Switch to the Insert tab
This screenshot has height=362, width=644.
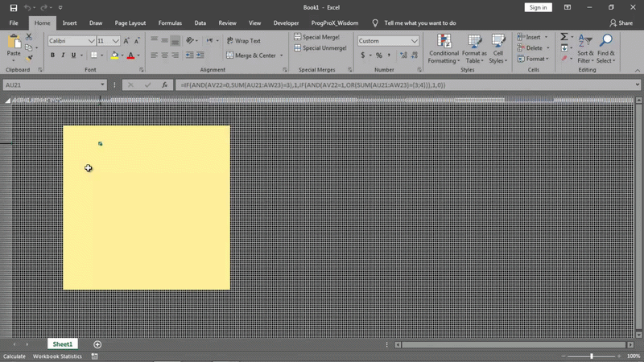(69, 23)
